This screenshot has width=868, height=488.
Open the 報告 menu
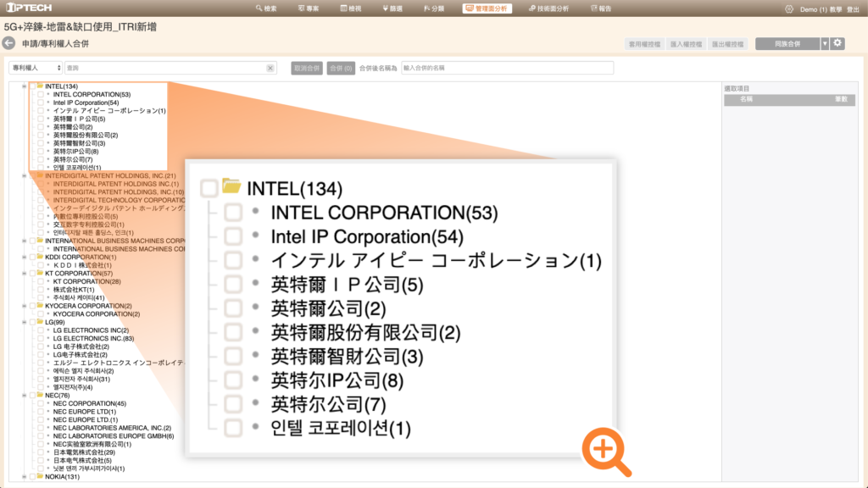pyautogui.click(x=601, y=8)
